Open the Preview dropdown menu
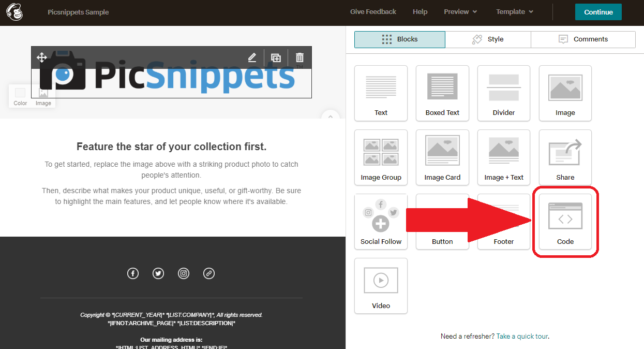The width and height of the screenshot is (644, 349). (460, 12)
